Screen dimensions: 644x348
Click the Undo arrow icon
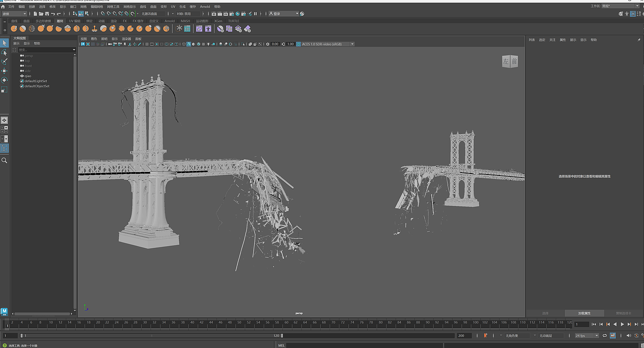53,14
